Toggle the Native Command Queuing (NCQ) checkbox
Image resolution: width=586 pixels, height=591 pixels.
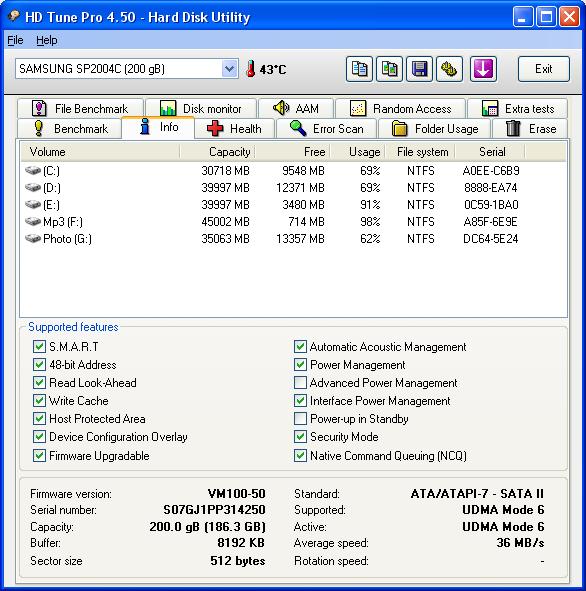pyautogui.click(x=300, y=455)
